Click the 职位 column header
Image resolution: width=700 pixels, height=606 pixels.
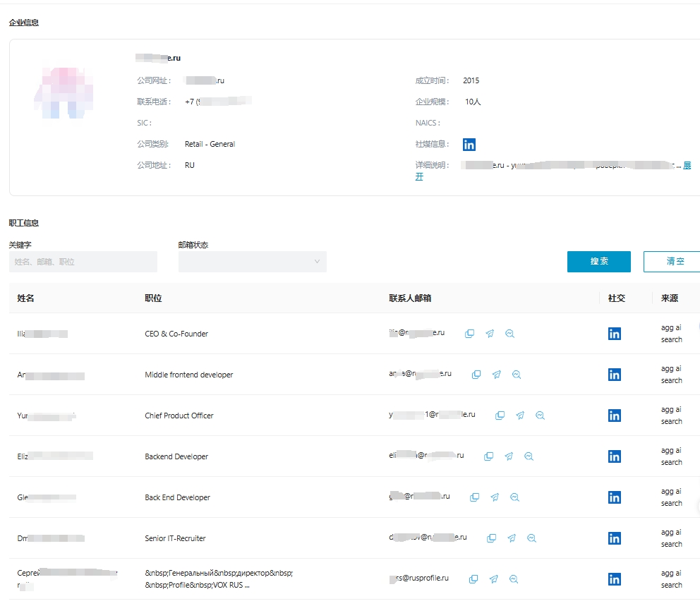tap(153, 298)
